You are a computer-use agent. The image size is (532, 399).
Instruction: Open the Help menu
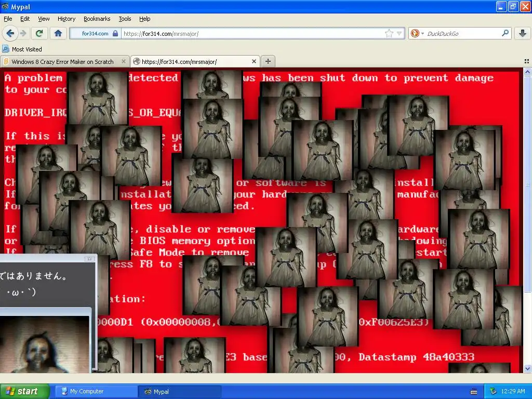[x=145, y=19]
